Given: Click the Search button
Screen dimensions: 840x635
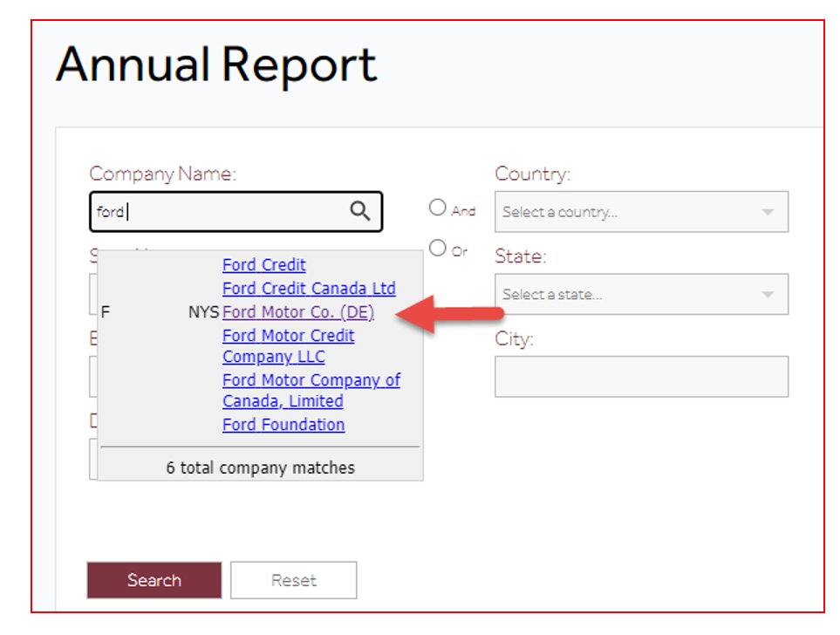Looking at the screenshot, I should pos(154,580).
